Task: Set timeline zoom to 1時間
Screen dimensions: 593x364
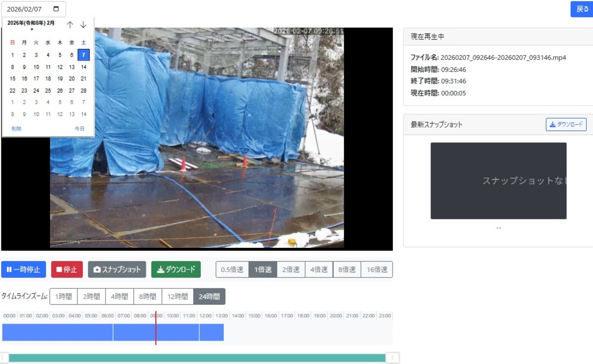Action: (64, 297)
